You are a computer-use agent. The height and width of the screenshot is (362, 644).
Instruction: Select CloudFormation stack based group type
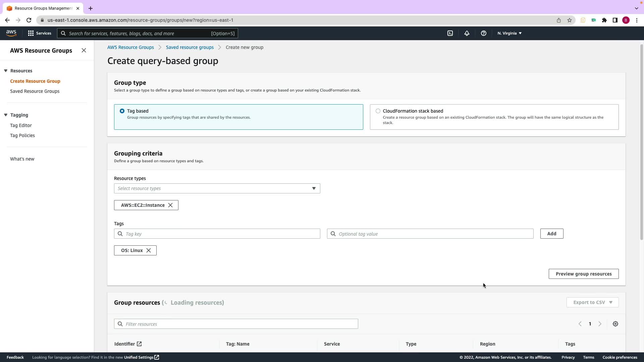pyautogui.click(x=378, y=111)
